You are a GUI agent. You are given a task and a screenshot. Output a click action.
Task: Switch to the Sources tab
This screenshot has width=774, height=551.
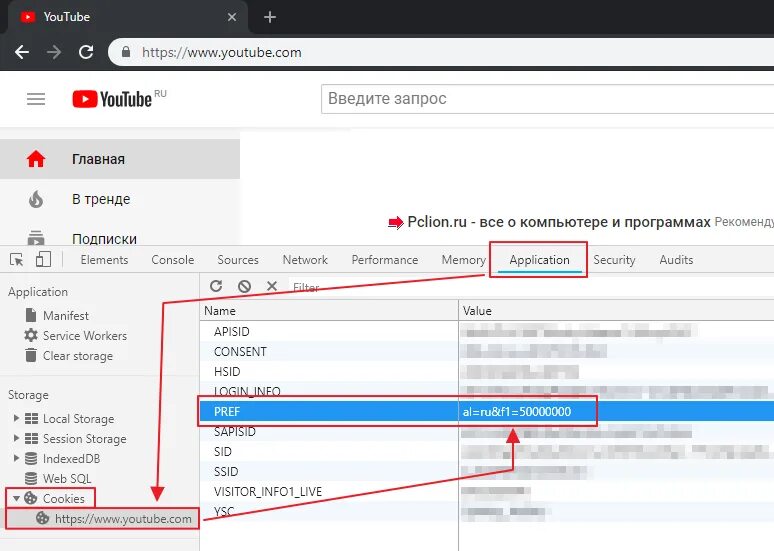coord(238,260)
